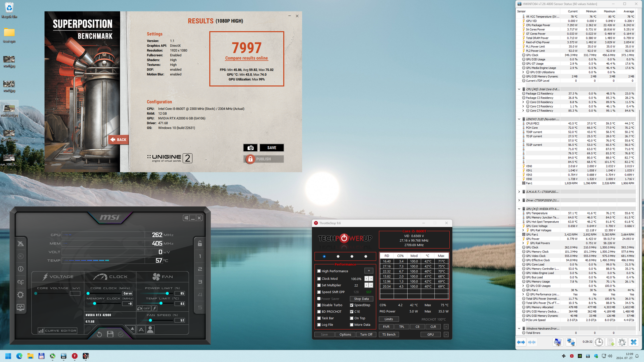Click Compare results online link
Screen dimensions: 644x362
point(246,58)
